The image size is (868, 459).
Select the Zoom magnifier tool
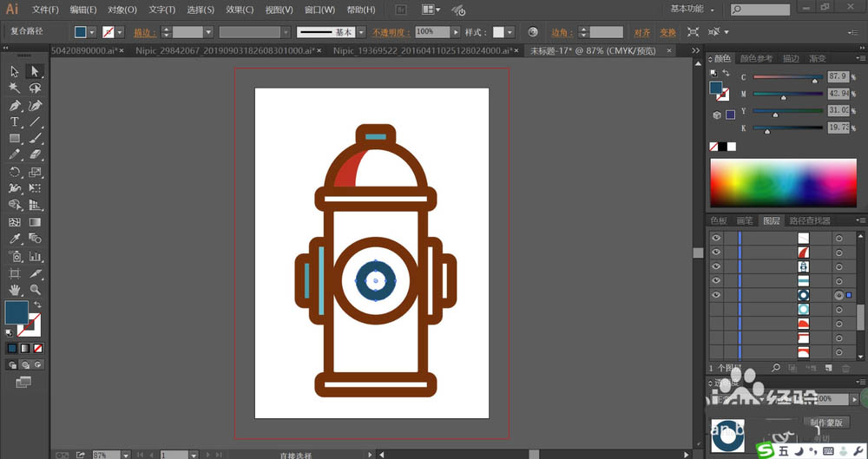click(35, 290)
